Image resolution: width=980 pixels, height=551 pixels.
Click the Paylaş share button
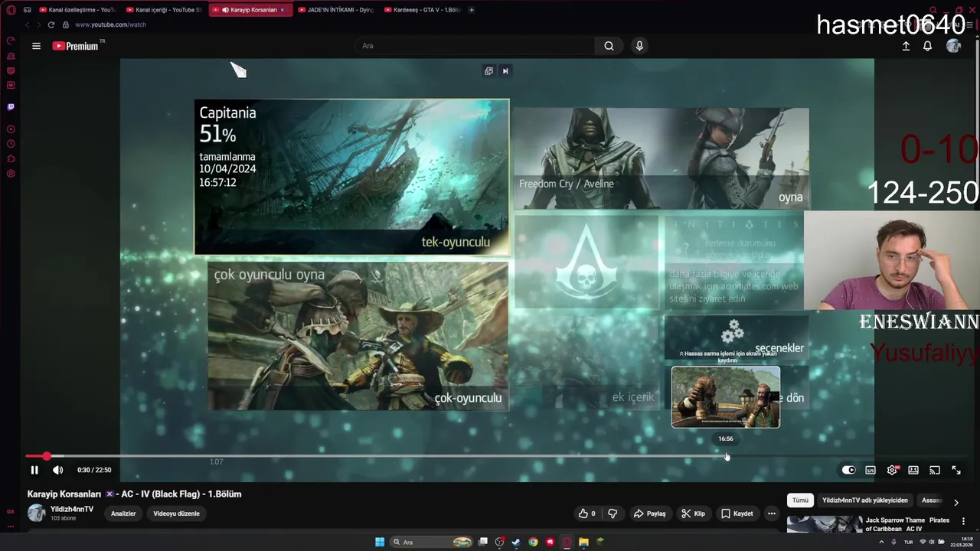coord(649,514)
